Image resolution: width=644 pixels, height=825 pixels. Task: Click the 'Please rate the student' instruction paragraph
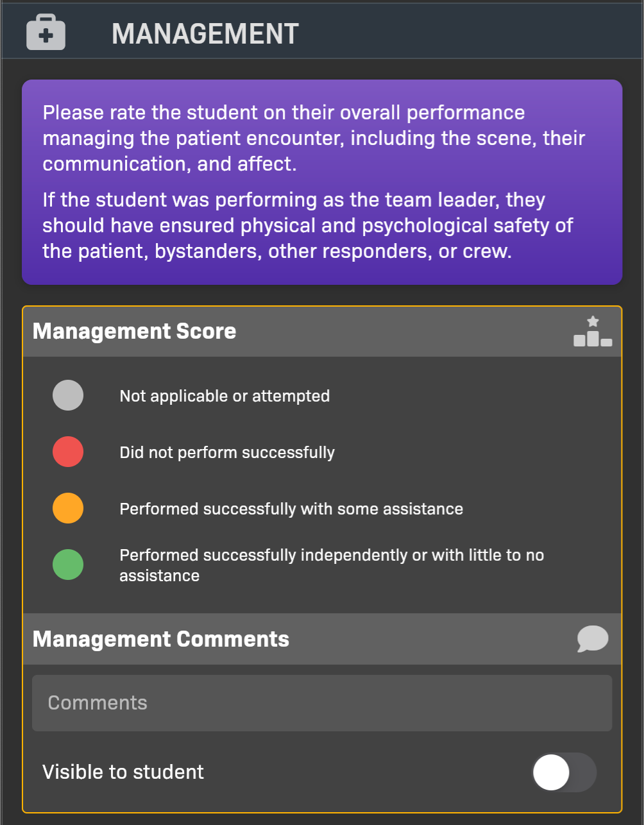(x=314, y=138)
